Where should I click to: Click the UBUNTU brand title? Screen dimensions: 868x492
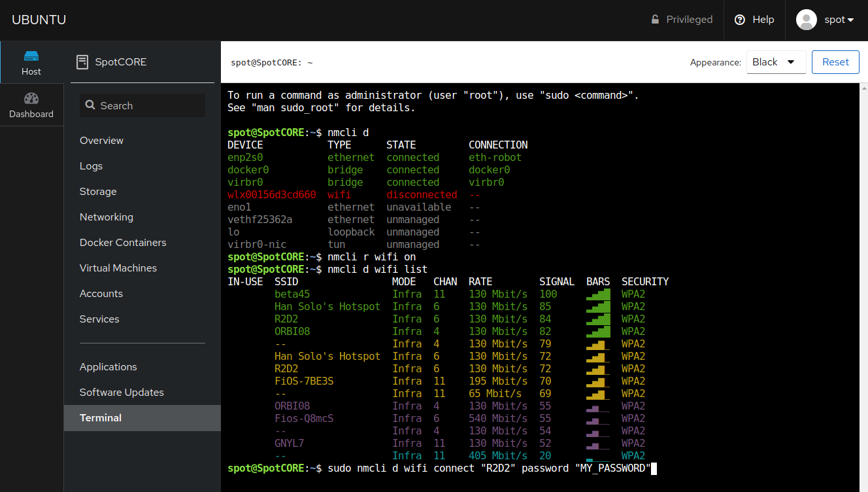tap(39, 20)
